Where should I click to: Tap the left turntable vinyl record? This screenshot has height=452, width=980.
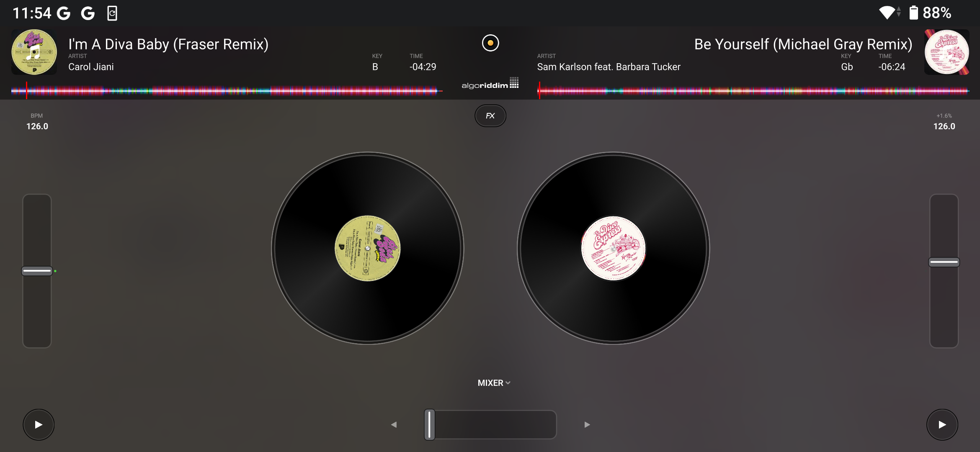coord(368,248)
